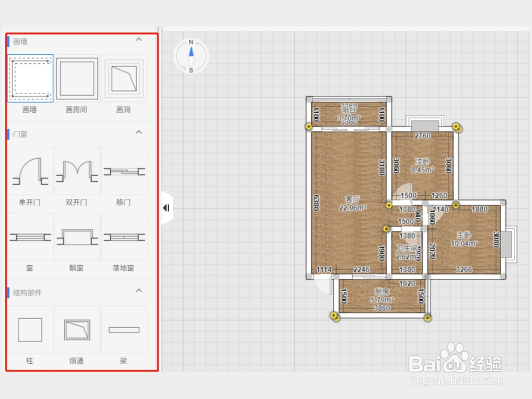Click the 门窗 section header text
Screen dimensions: 532x399
[20, 134]
